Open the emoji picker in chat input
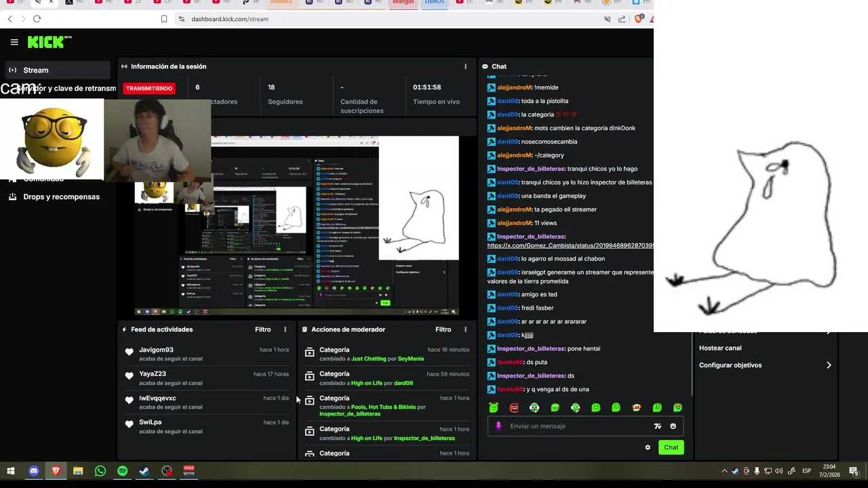Screen dimensions: 868x488 coord(673,426)
